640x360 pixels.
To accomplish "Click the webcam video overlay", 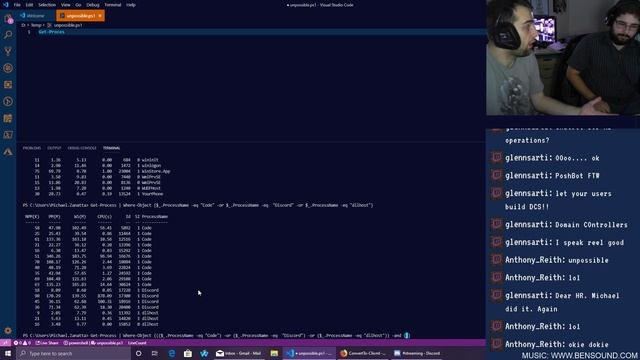I will point(563,58).
